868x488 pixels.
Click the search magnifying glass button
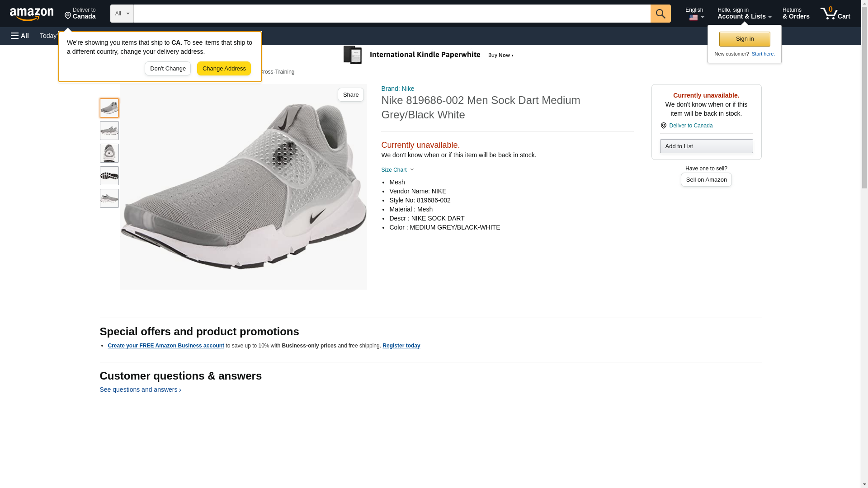coord(660,14)
